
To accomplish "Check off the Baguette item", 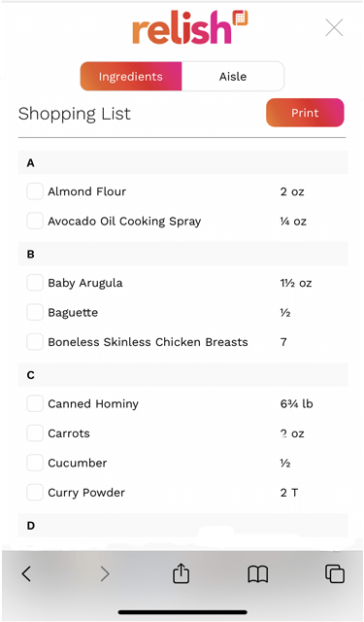I will point(35,312).
